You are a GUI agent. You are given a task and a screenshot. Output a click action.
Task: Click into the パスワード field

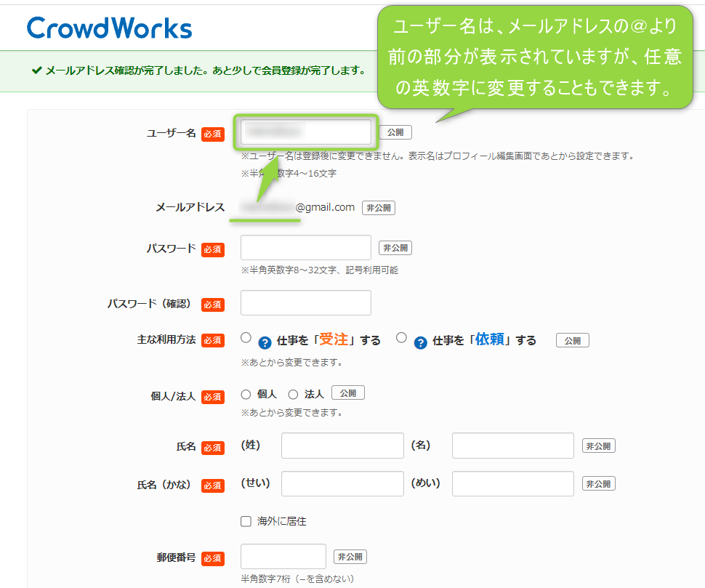[305, 248]
